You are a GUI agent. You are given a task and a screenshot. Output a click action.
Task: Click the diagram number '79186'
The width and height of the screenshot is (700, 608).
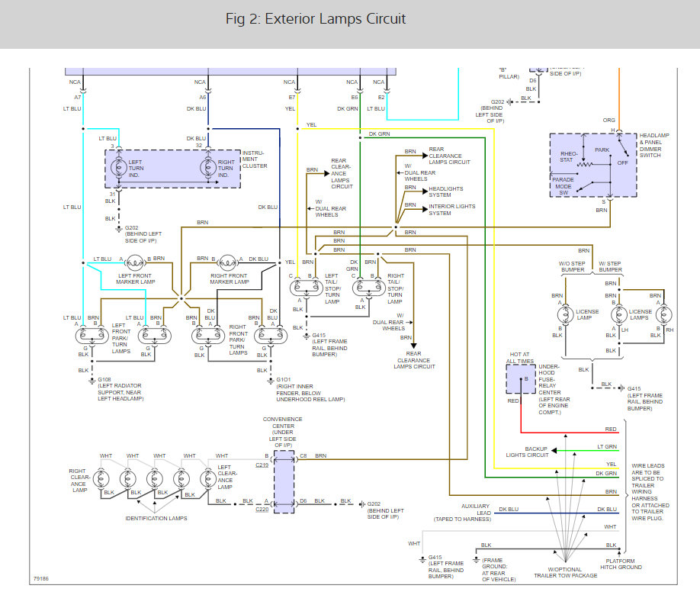coord(41,578)
